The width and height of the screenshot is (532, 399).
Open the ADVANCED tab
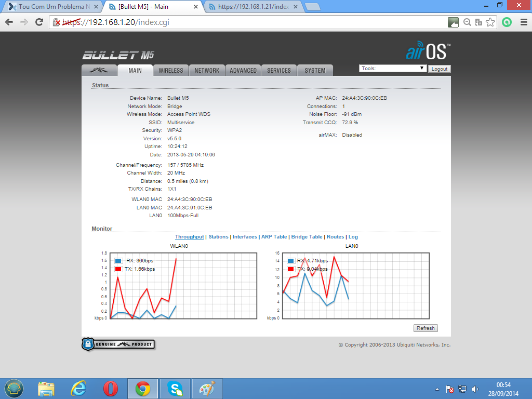tap(243, 70)
